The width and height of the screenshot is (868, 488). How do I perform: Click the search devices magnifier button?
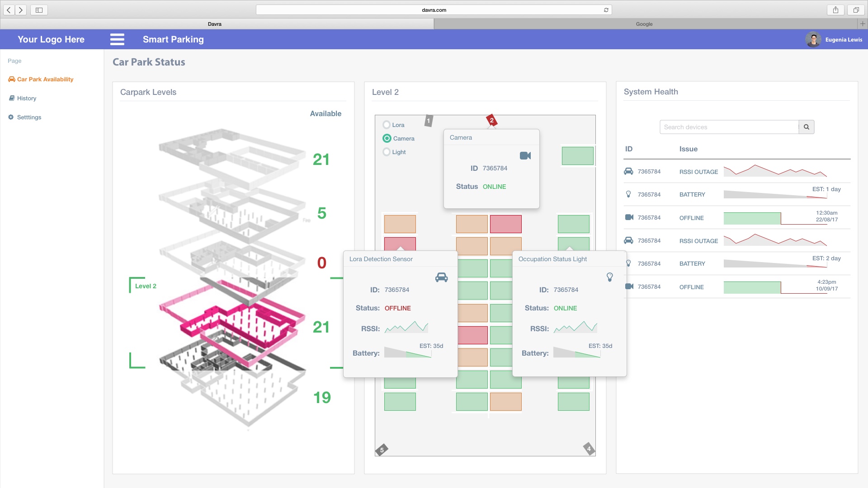click(807, 127)
